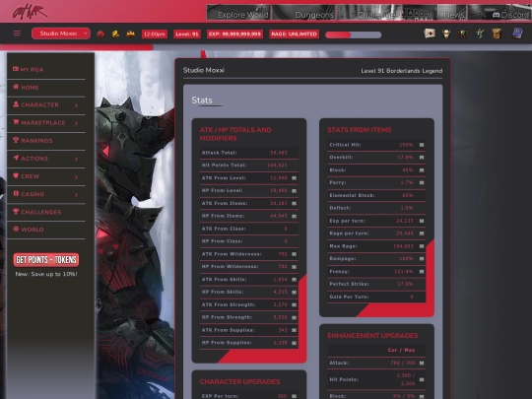The image size is (532, 399).
Task: Click the red target icon beside Studio Moxxi
Action: (100, 33)
